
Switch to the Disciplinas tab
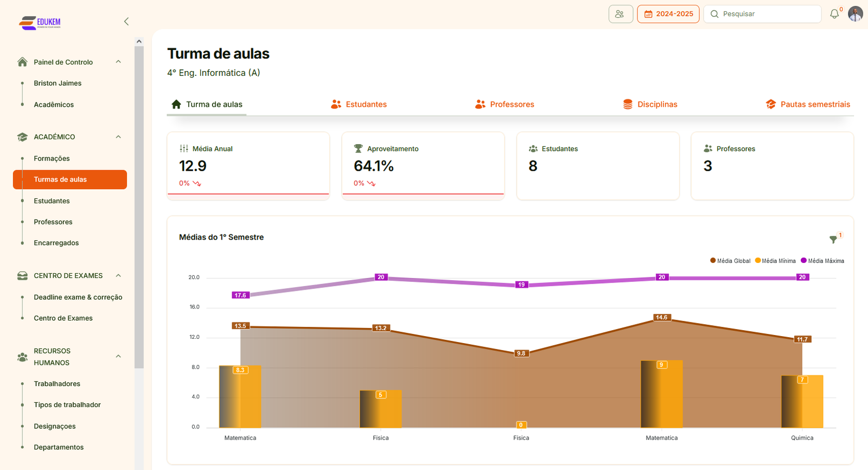point(650,105)
